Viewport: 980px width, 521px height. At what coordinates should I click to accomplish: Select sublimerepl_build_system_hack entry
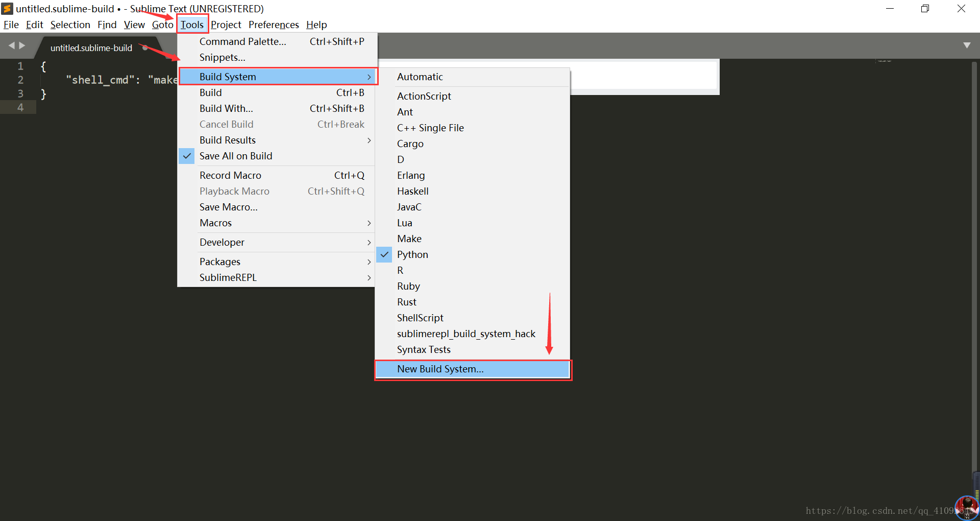tap(473, 334)
